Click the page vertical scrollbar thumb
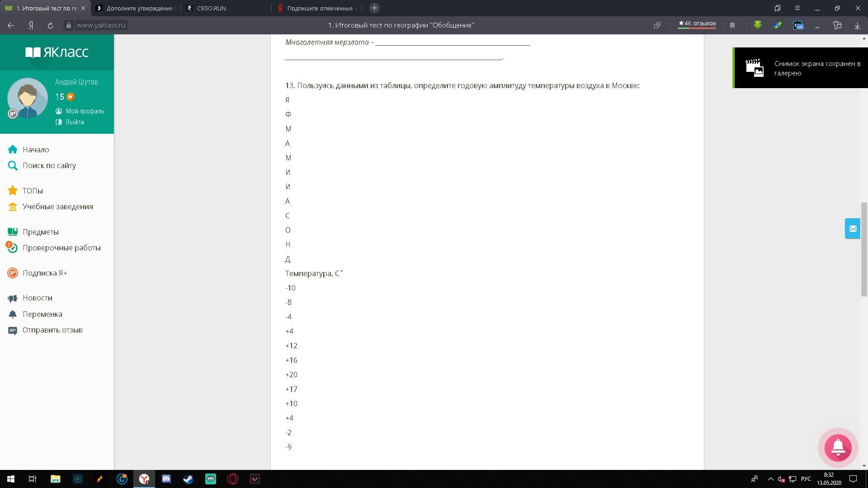 click(x=864, y=249)
